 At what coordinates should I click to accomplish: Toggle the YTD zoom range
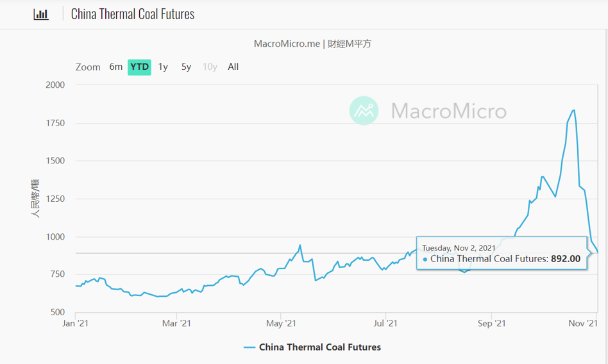pyautogui.click(x=139, y=67)
